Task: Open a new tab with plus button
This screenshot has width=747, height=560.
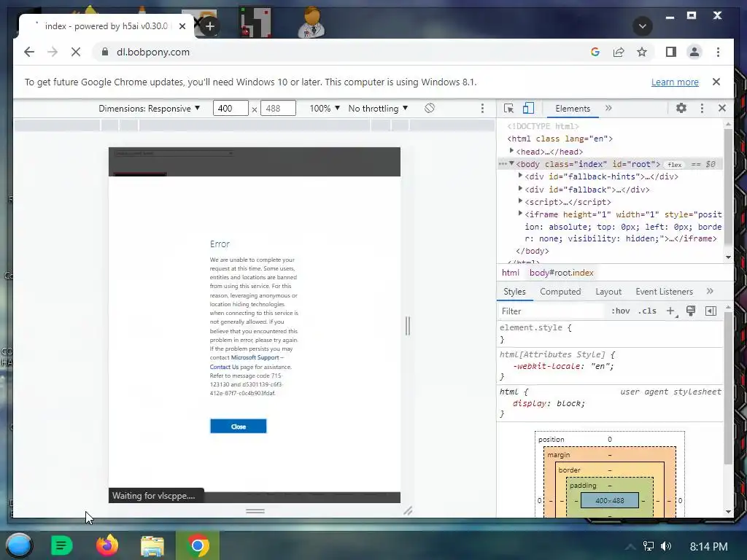Action: click(210, 26)
